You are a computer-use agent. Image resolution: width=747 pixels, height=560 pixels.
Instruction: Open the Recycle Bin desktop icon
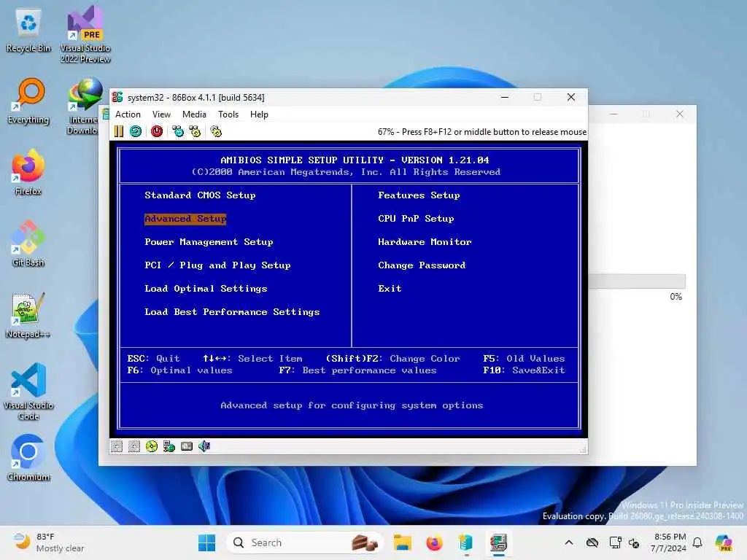tap(28, 31)
